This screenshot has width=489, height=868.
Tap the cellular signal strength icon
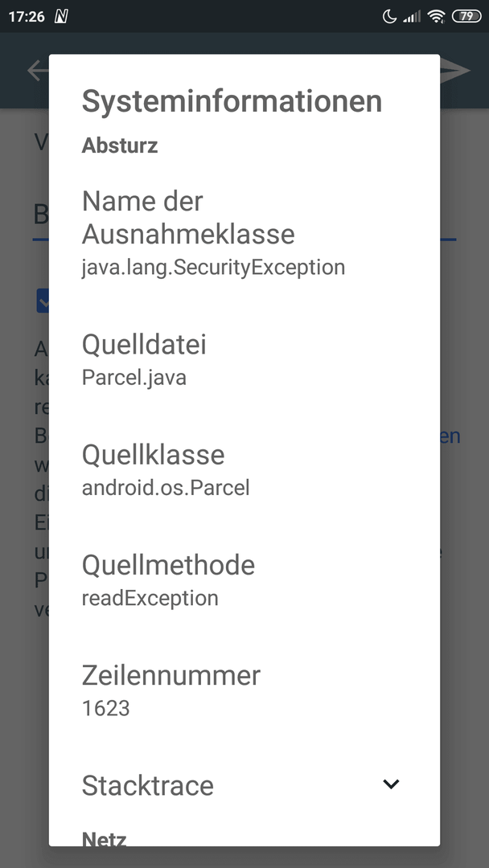(412, 17)
